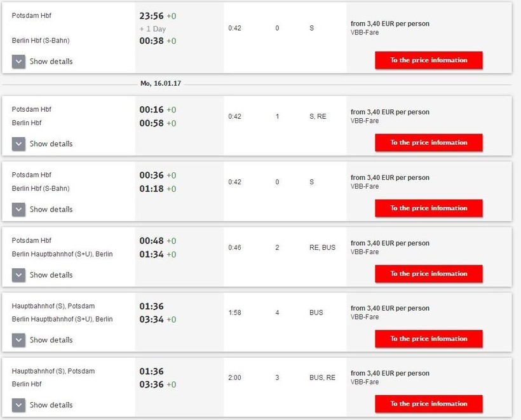Open price information for the 2:00 duration trip
The image size is (521, 420).
(429, 403)
